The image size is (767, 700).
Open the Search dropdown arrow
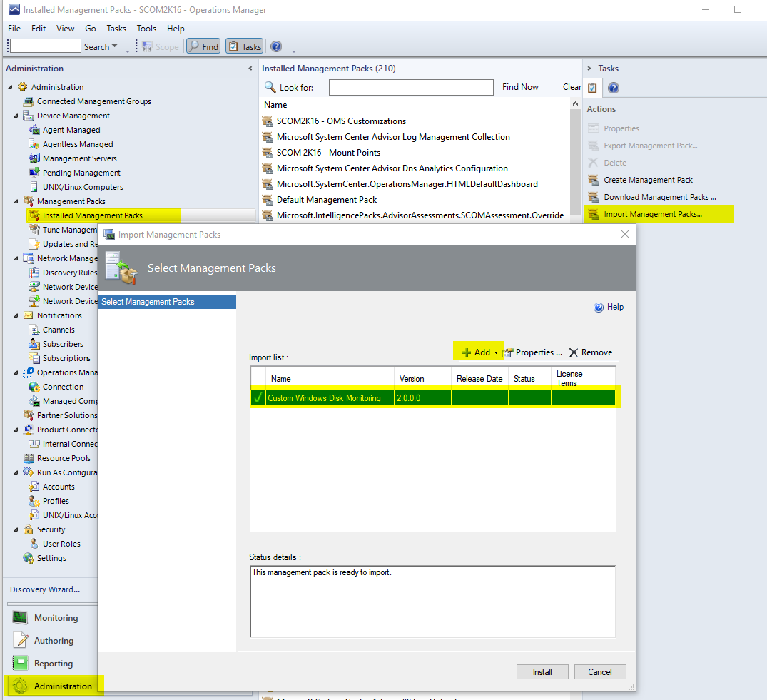[x=114, y=46]
